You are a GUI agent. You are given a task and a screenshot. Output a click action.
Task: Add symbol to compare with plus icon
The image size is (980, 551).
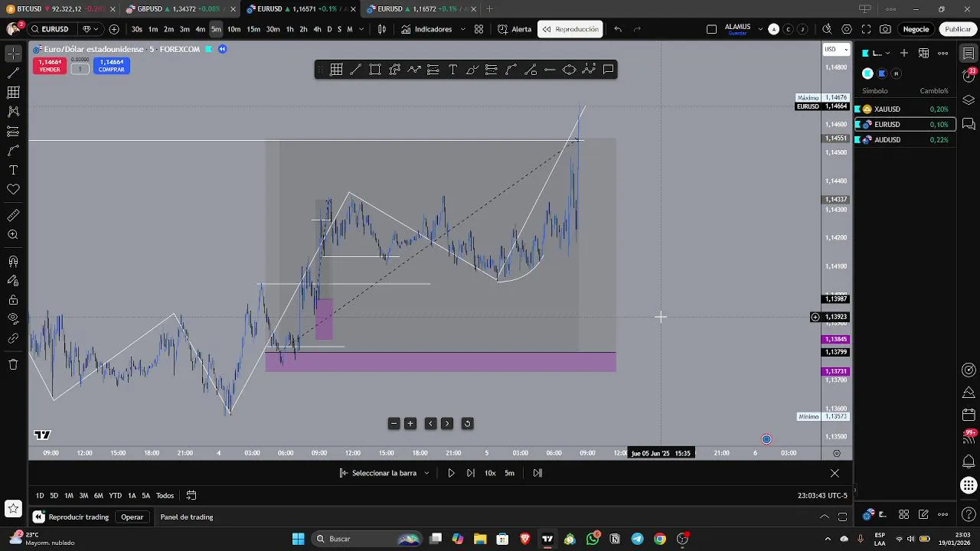coord(114,29)
